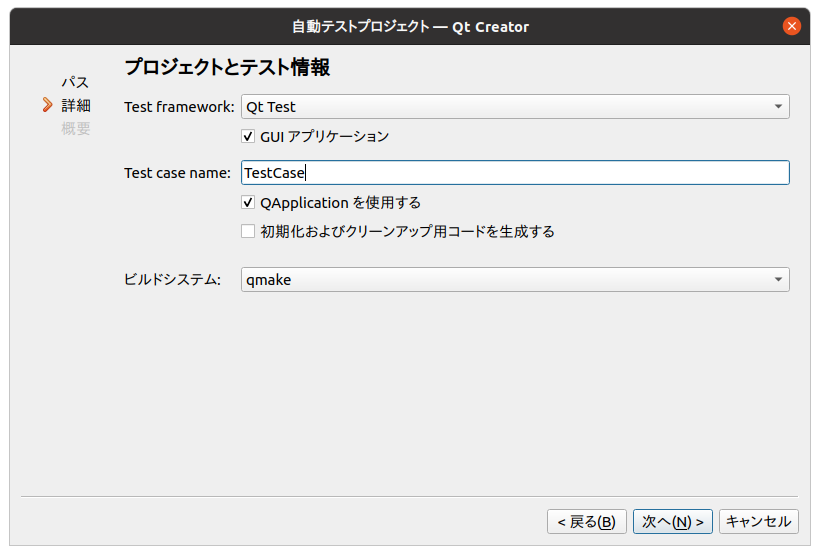The image size is (820, 555).
Task: Click the Test case name input field
Action: (x=515, y=173)
